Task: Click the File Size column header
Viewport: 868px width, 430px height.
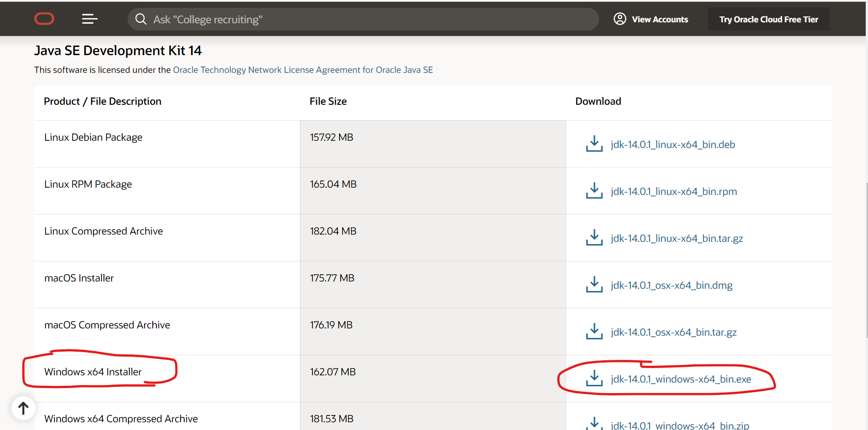Action: [x=328, y=101]
